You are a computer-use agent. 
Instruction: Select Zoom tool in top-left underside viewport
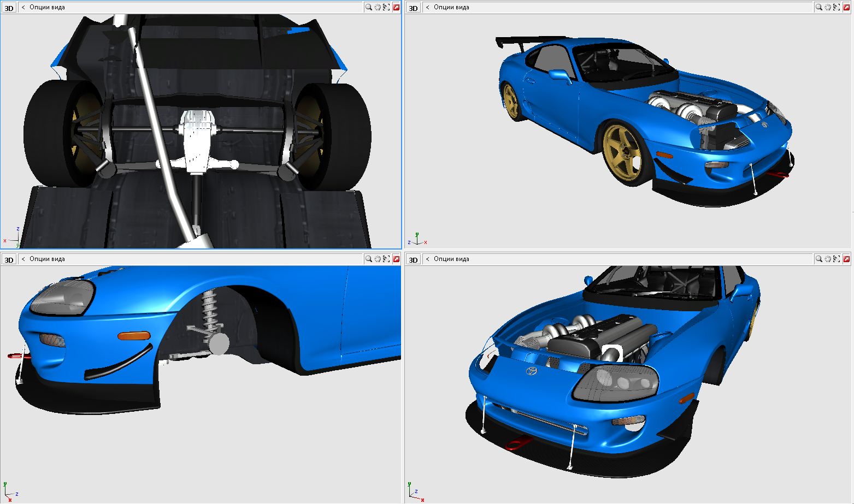pyautogui.click(x=369, y=8)
